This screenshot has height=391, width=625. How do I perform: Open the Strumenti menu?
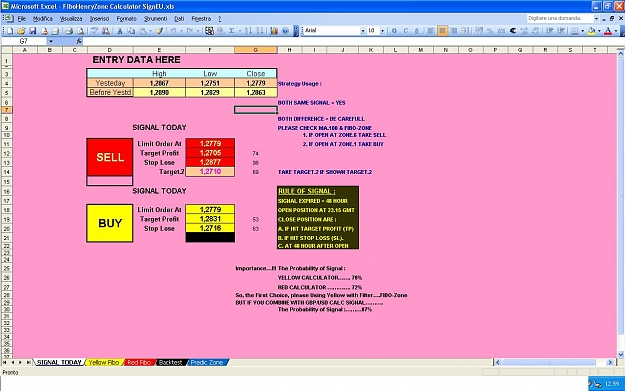(156, 19)
